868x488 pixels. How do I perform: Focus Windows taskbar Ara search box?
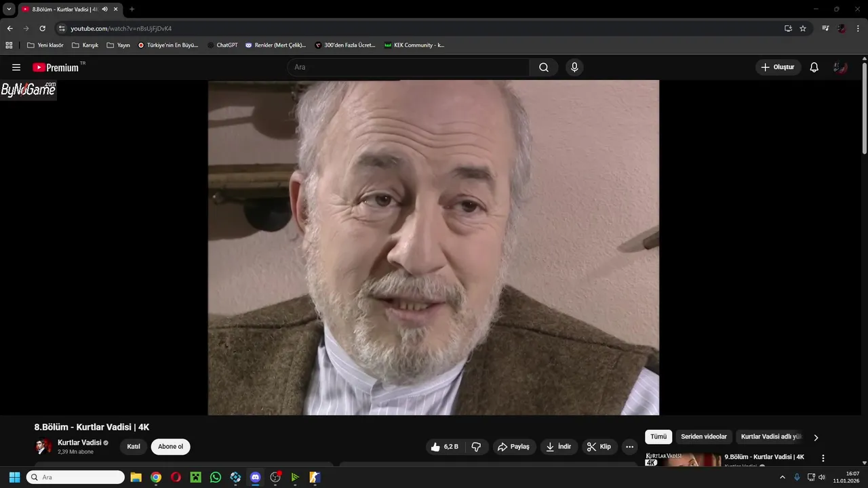pos(75,477)
